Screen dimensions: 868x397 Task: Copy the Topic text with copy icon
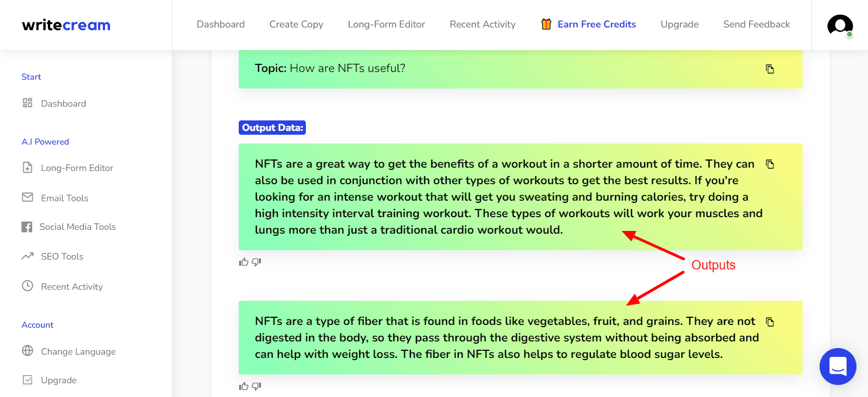(x=770, y=69)
